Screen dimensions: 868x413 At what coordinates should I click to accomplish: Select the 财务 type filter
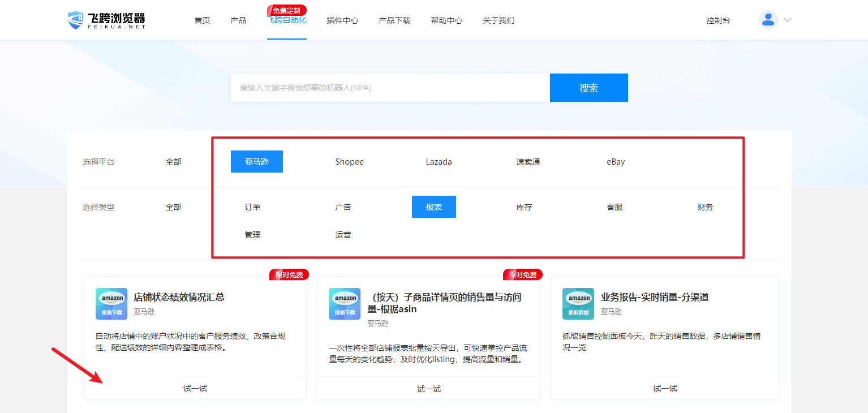(x=705, y=207)
